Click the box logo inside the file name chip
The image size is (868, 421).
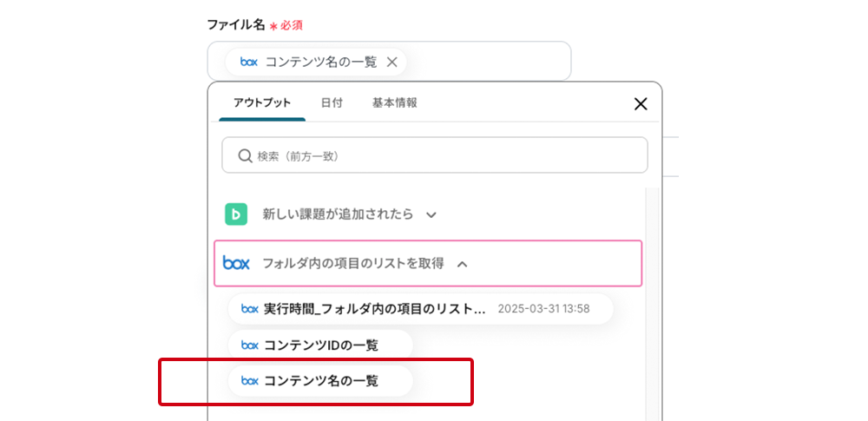[x=249, y=62]
